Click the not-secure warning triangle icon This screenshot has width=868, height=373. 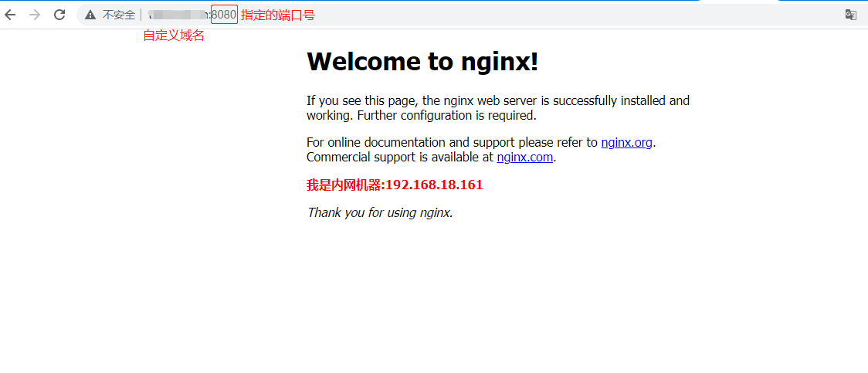pyautogui.click(x=90, y=15)
